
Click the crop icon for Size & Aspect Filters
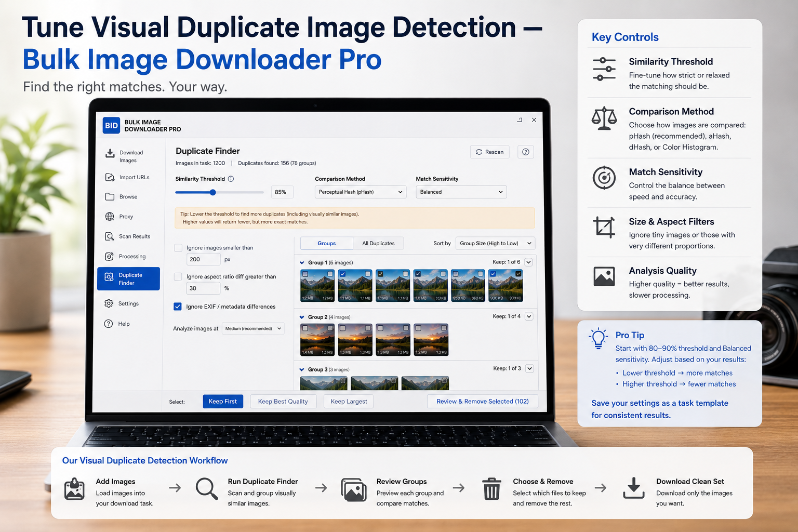pos(604,227)
